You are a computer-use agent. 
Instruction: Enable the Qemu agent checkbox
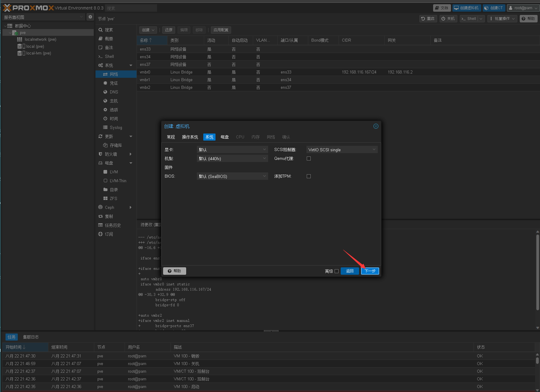[x=309, y=159]
